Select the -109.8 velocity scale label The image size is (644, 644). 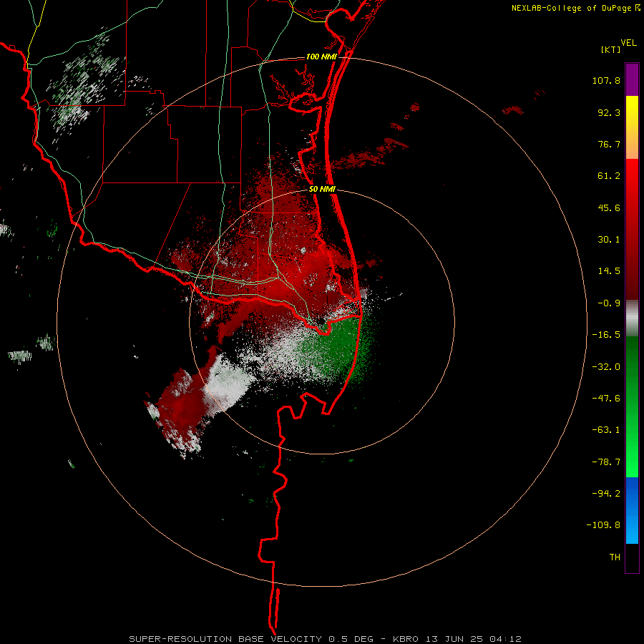(603, 525)
